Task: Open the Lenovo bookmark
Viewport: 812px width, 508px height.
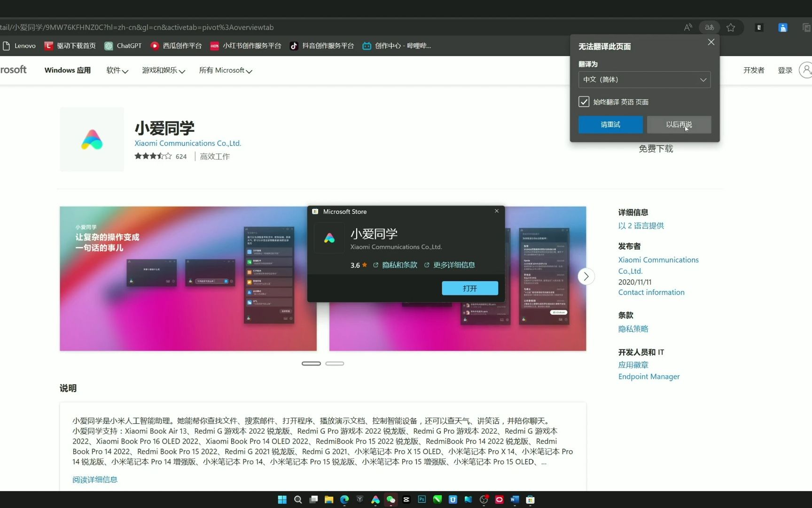Action: (19, 46)
